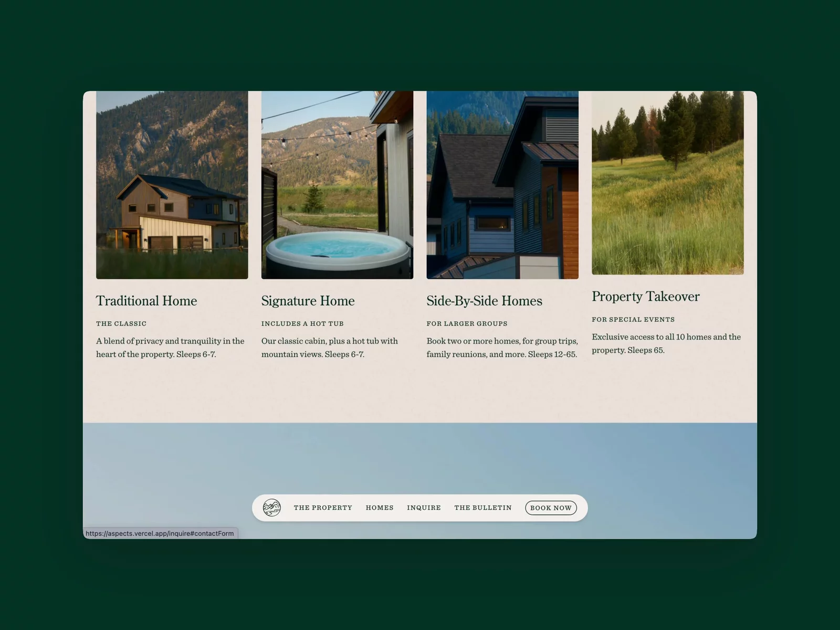This screenshot has height=630, width=840.
Task: Click the 'A blend of privacy and tranquility' description
Action: point(170,348)
